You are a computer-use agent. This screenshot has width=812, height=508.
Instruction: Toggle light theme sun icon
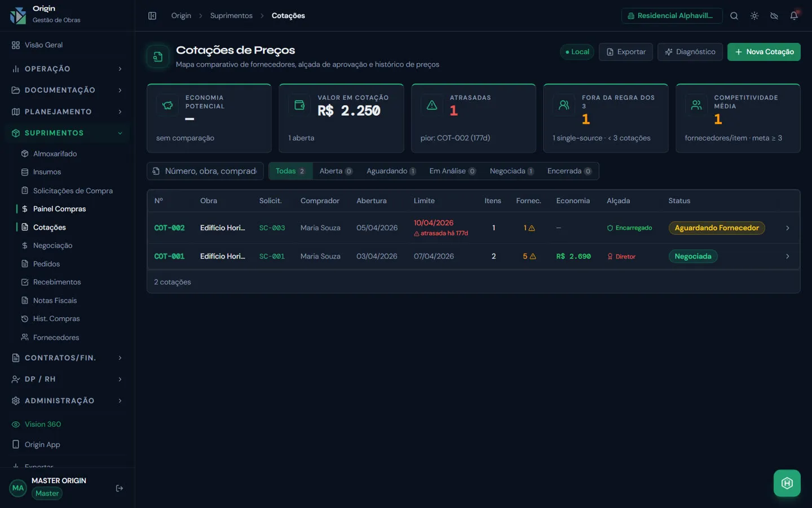pos(754,16)
